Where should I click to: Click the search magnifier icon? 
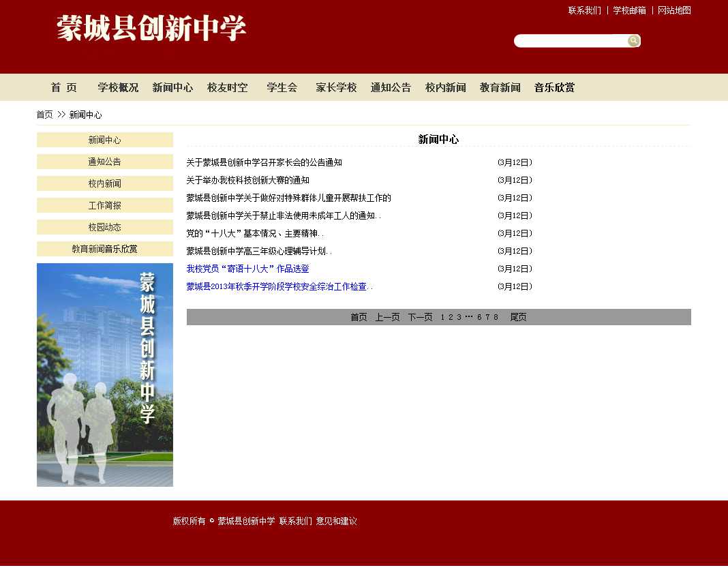point(633,41)
